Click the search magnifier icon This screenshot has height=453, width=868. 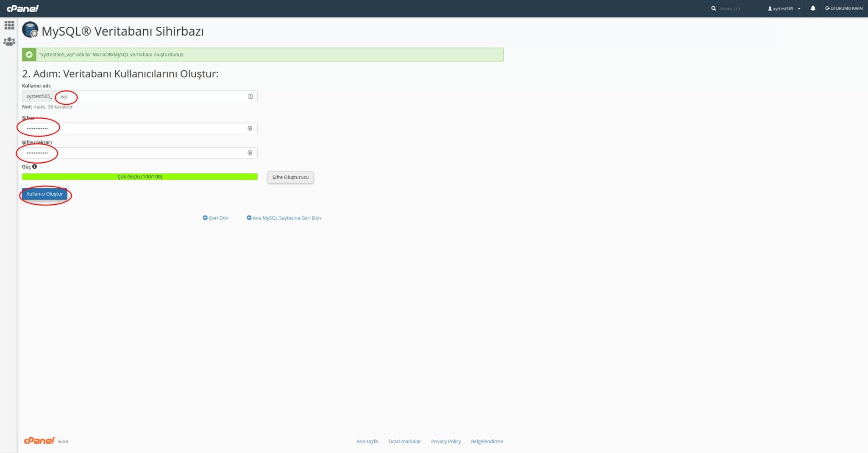point(713,8)
